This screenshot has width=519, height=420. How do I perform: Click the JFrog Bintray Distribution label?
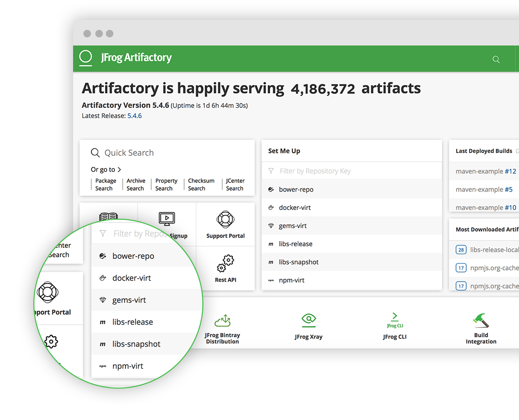[x=222, y=338]
